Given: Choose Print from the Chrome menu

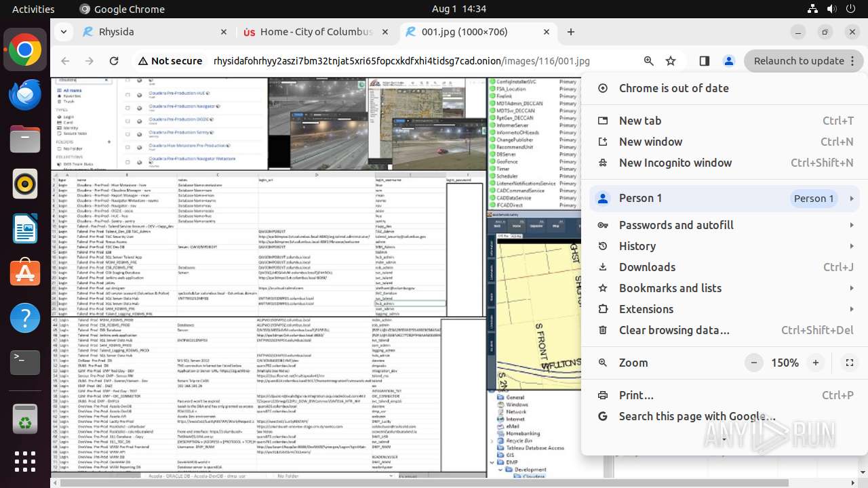Looking at the screenshot, I should (x=724, y=395).
